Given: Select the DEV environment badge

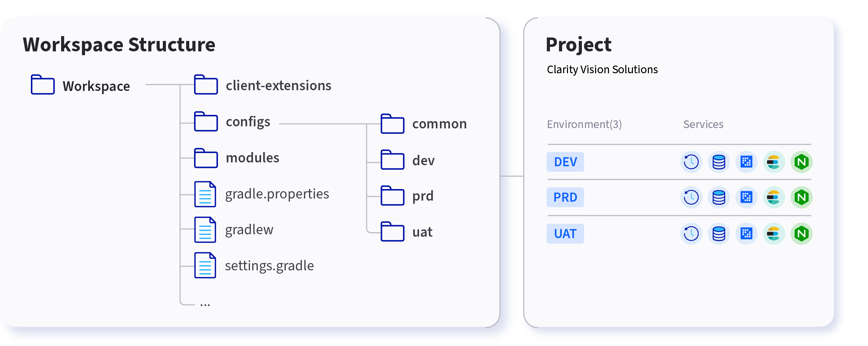Looking at the screenshot, I should click(565, 162).
